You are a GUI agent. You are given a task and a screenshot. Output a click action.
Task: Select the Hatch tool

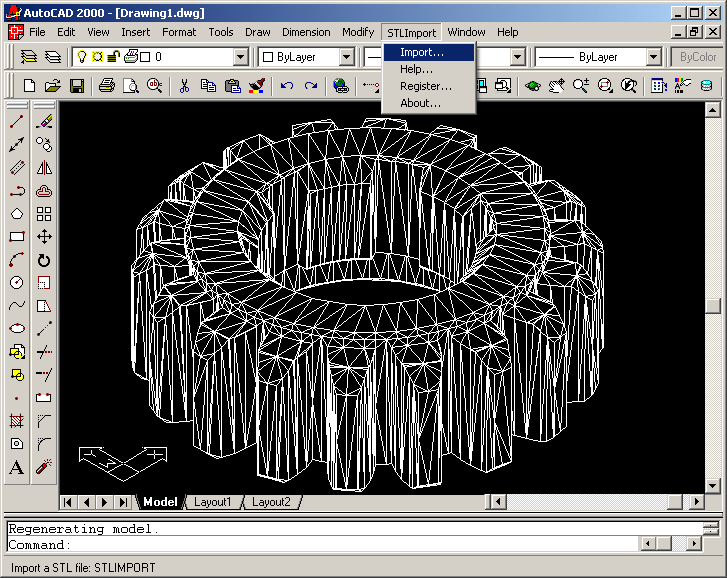pyautogui.click(x=17, y=421)
